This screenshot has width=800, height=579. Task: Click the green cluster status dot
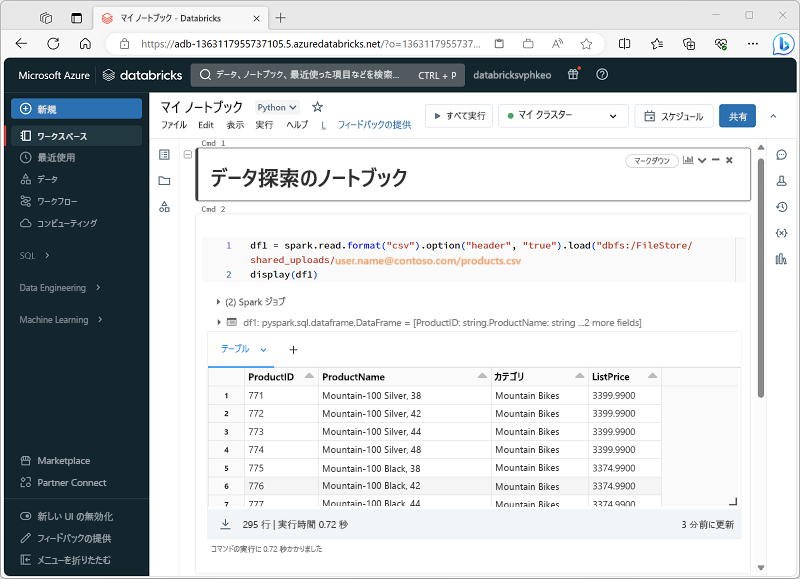(x=511, y=116)
